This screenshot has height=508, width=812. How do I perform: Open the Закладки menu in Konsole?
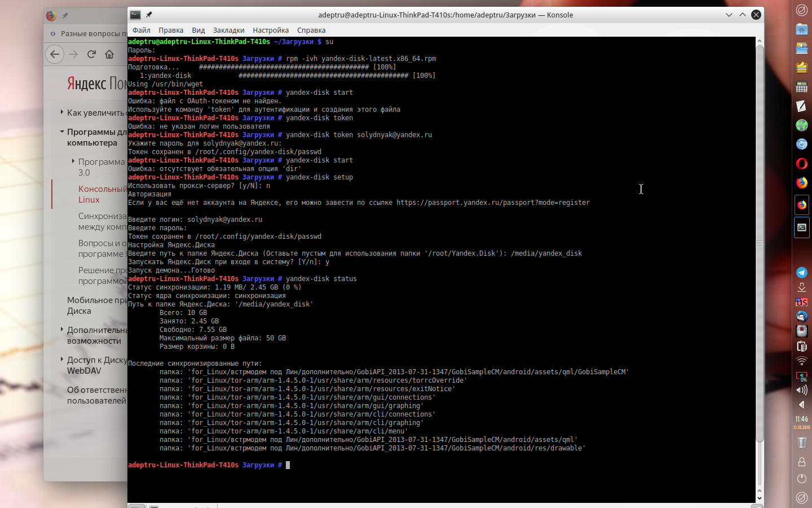[228, 30]
